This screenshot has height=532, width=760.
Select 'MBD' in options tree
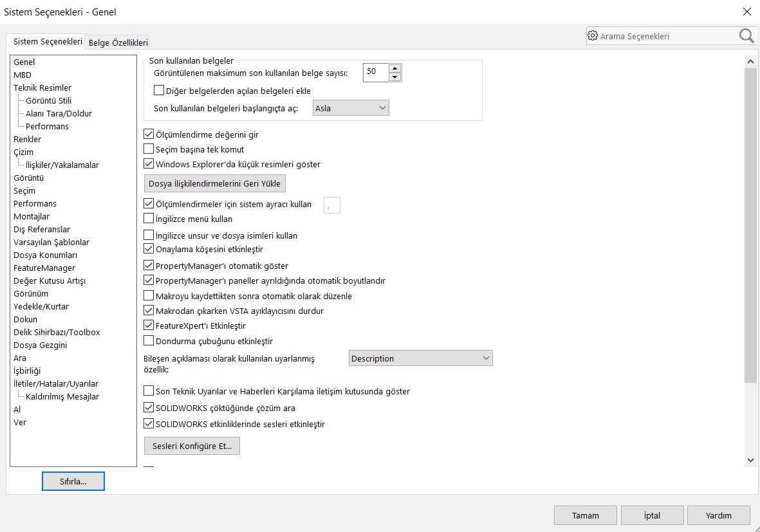tap(23, 75)
